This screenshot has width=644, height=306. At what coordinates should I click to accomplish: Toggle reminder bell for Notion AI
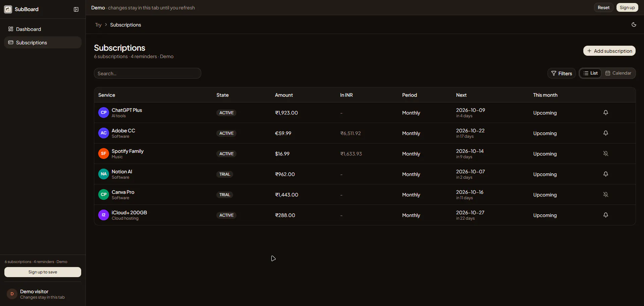click(606, 174)
